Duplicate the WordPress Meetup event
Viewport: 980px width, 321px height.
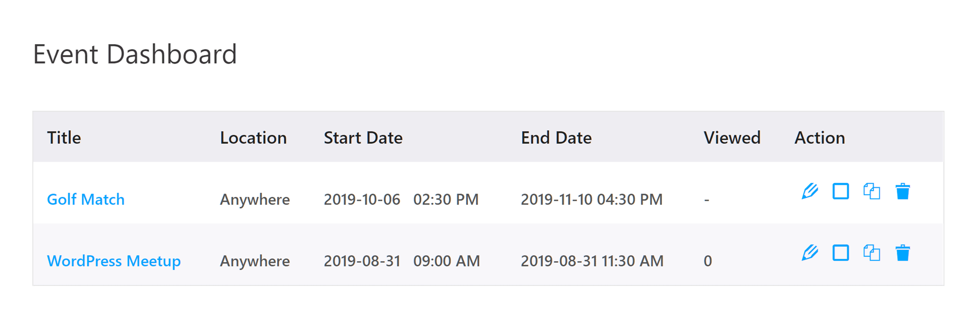(872, 253)
